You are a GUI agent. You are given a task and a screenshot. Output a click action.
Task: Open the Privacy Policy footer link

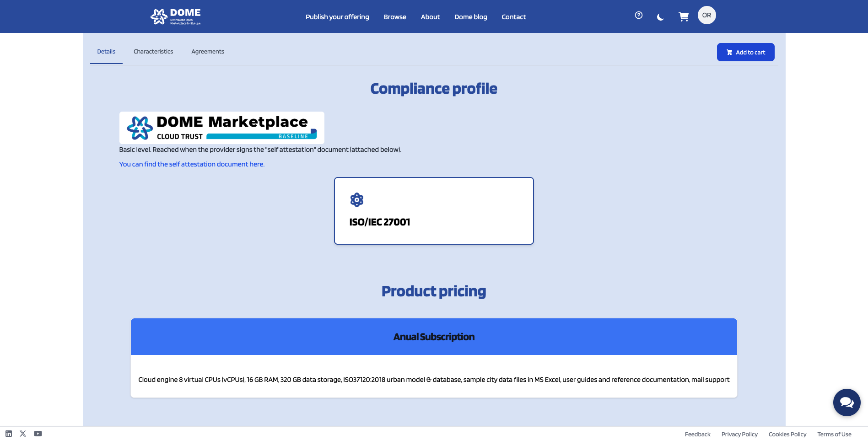pyautogui.click(x=739, y=435)
